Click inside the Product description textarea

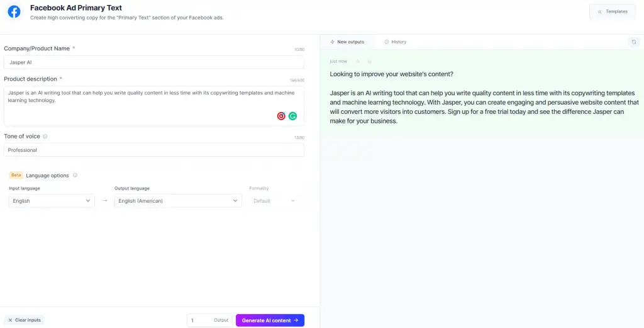pos(154,106)
